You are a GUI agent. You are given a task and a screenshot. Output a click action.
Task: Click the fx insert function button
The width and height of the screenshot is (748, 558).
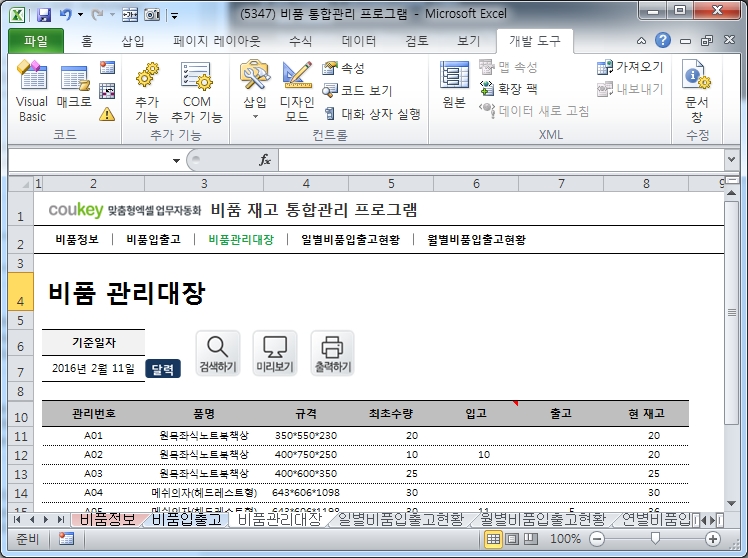tap(265, 160)
